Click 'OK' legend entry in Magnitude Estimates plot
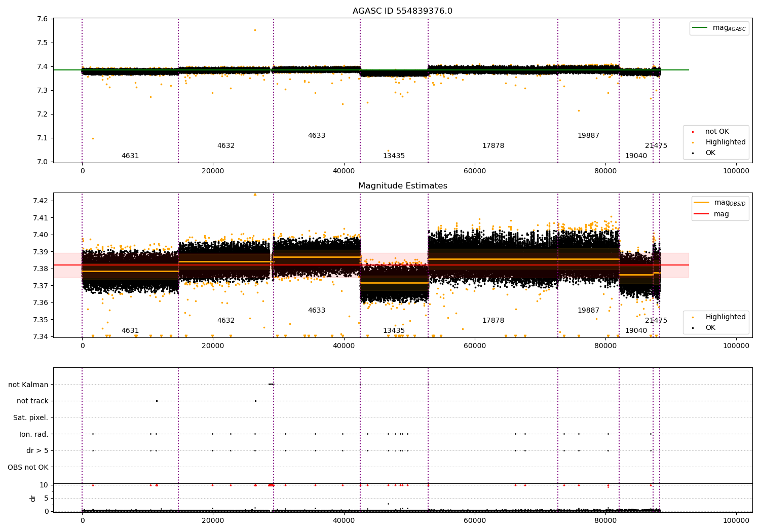This screenshot has height=532, width=760. coord(704,328)
